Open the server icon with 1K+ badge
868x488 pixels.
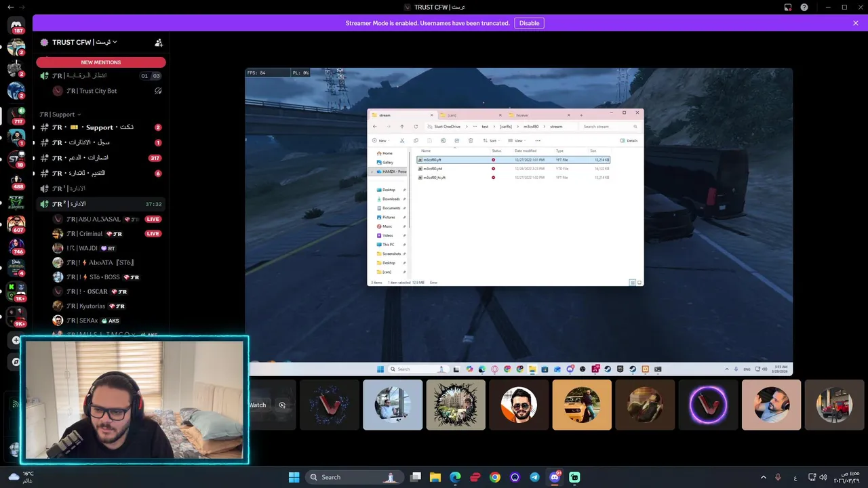pos(16,291)
